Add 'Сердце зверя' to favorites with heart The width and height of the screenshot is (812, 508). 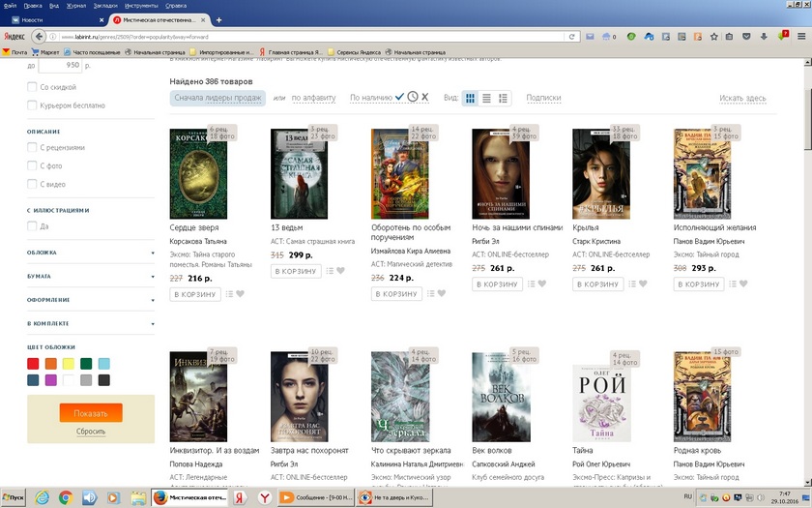click(240, 294)
